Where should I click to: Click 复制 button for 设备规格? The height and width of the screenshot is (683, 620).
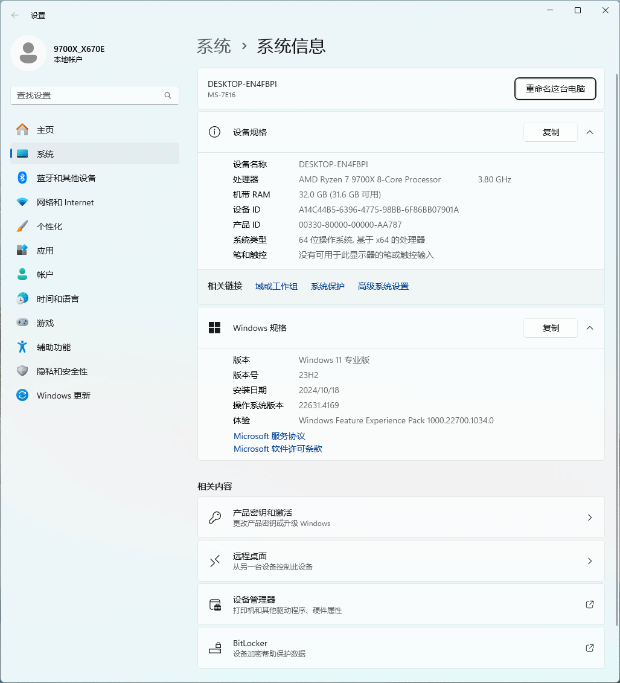point(550,132)
